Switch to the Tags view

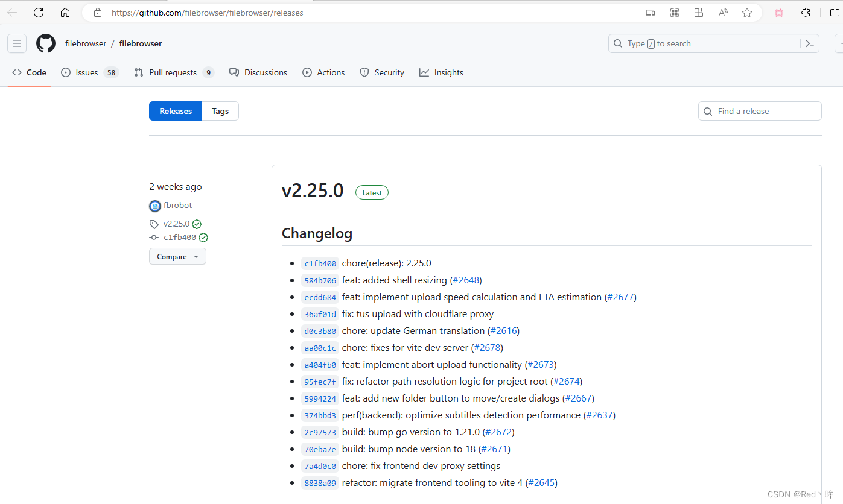[x=220, y=111]
